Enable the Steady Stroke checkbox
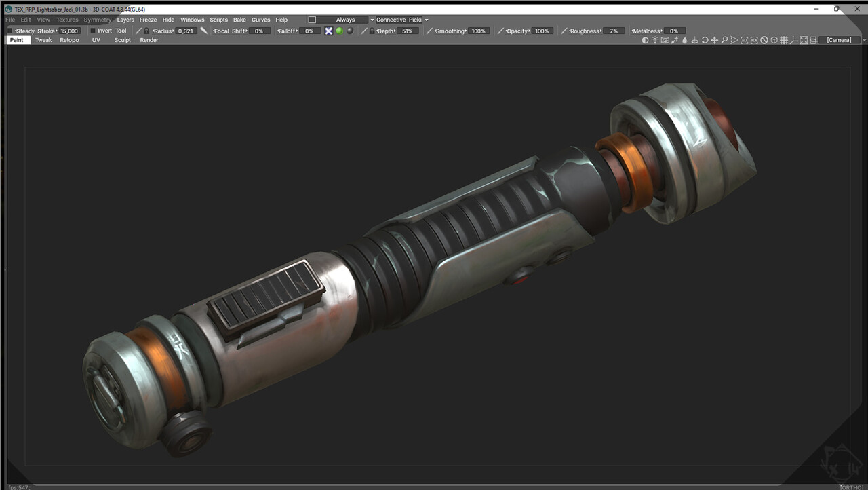The image size is (868, 490). pyautogui.click(x=9, y=31)
